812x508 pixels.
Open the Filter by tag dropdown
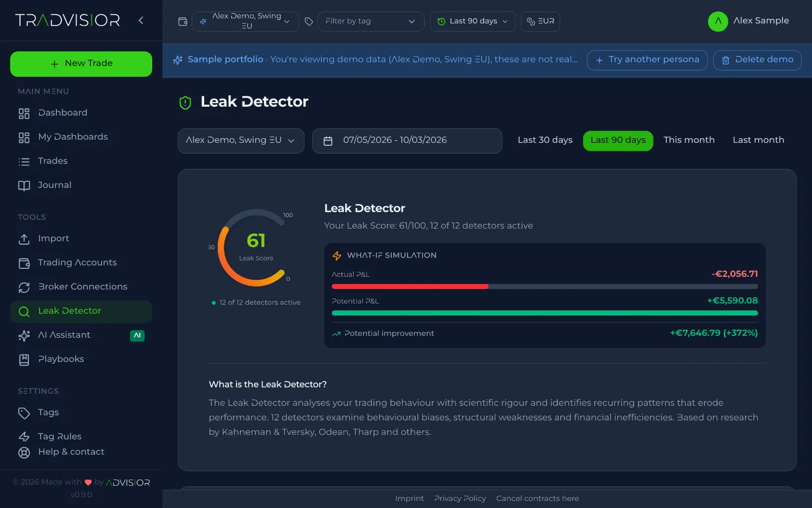(371, 21)
